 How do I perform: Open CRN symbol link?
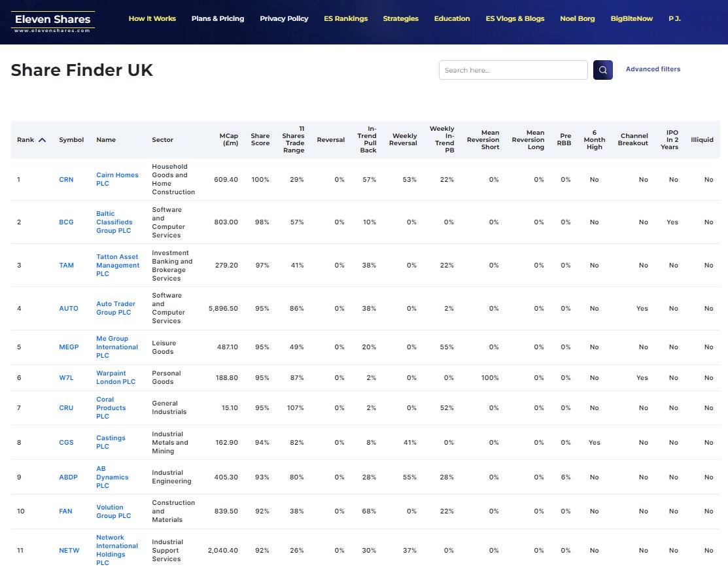click(x=66, y=180)
